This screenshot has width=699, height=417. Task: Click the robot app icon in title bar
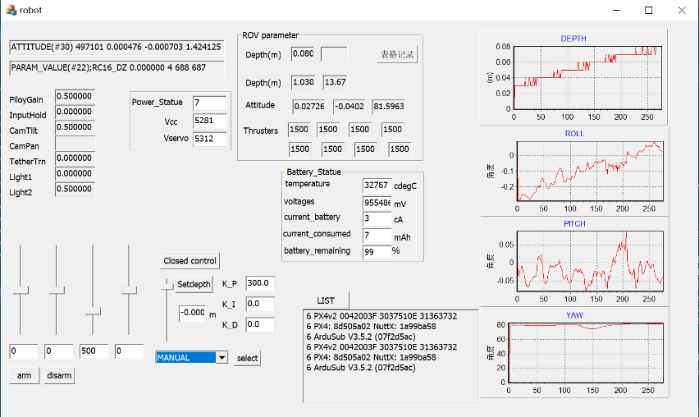click(11, 10)
